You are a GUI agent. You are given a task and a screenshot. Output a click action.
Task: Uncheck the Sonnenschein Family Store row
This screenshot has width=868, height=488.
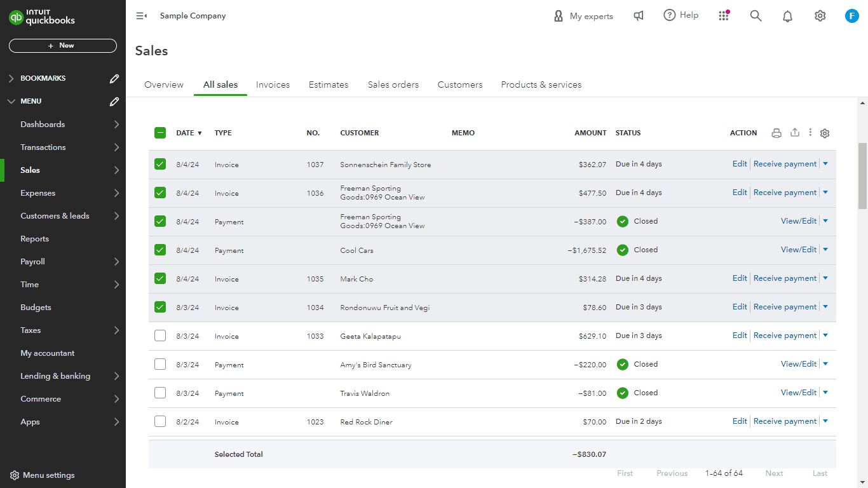coord(160,164)
